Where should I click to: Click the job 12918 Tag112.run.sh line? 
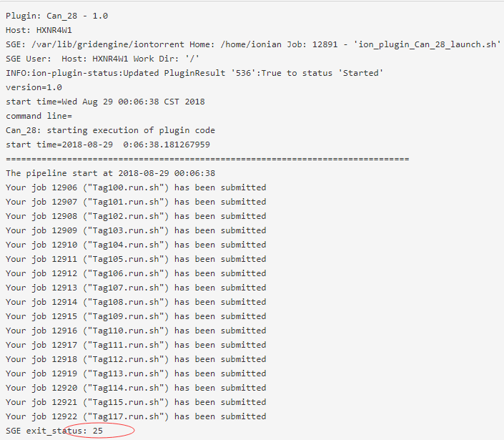[x=136, y=359]
